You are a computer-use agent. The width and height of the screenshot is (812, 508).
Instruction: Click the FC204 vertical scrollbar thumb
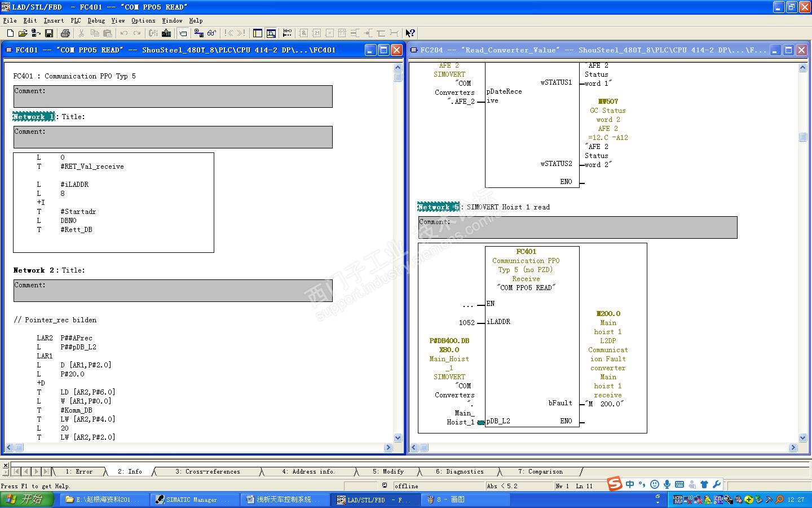click(x=803, y=137)
